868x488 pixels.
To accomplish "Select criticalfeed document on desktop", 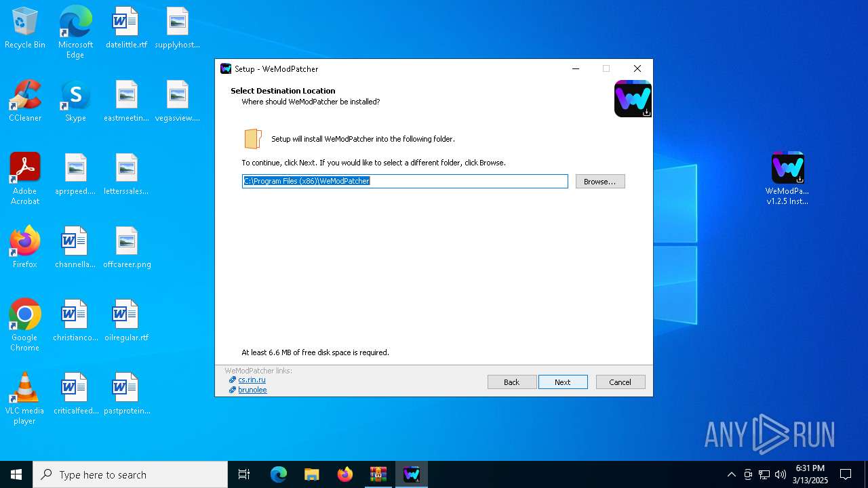I will click(75, 394).
